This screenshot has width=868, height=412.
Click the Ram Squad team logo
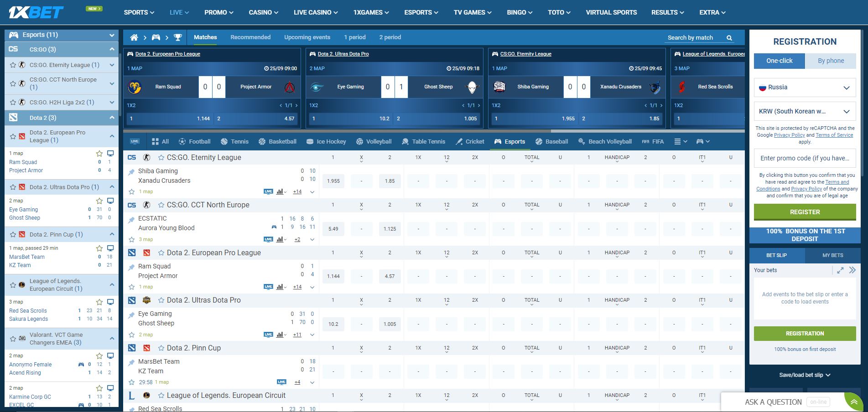point(135,87)
